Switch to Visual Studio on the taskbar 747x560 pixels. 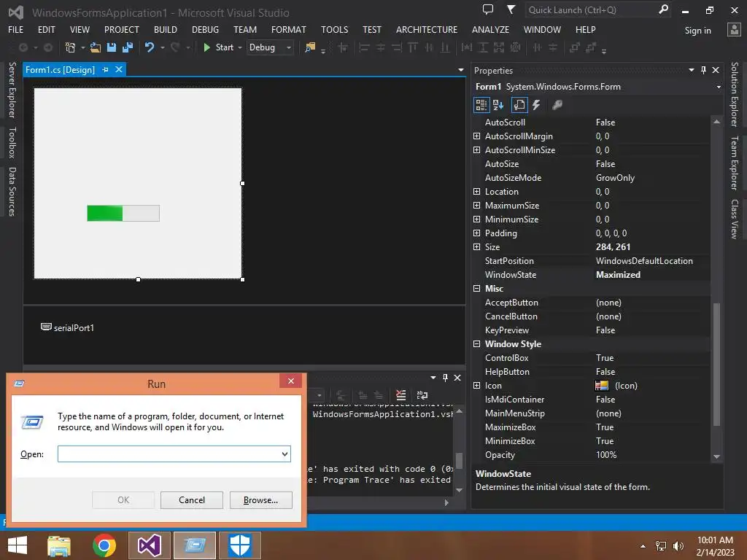point(149,545)
